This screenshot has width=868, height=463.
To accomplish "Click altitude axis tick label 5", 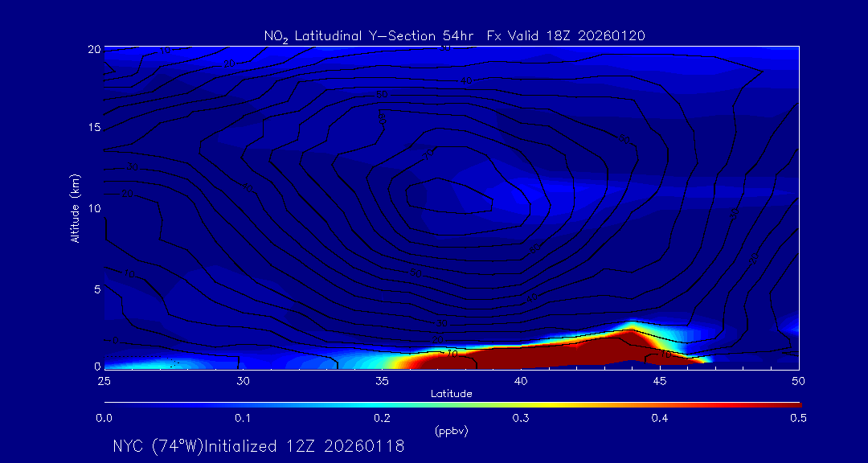I will click(x=97, y=289).
